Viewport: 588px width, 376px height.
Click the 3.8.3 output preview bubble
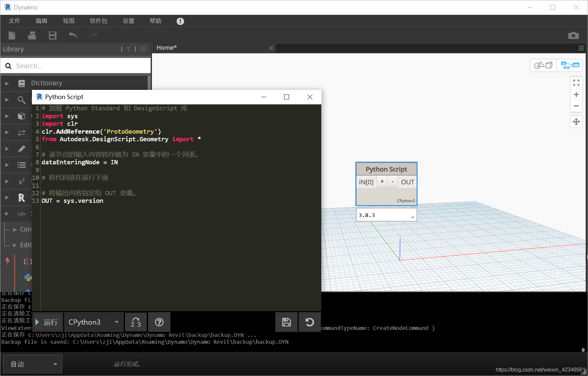pos(386,215)
